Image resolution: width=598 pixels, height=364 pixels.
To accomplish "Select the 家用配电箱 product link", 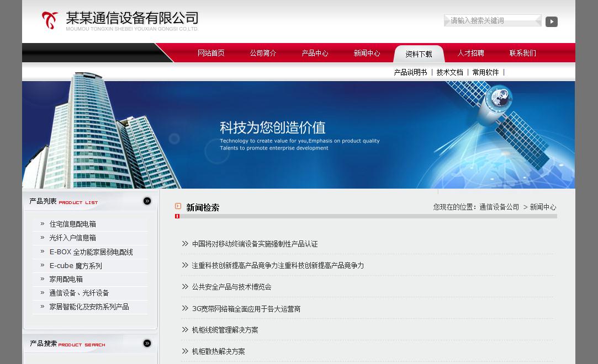I will point(66,279).
